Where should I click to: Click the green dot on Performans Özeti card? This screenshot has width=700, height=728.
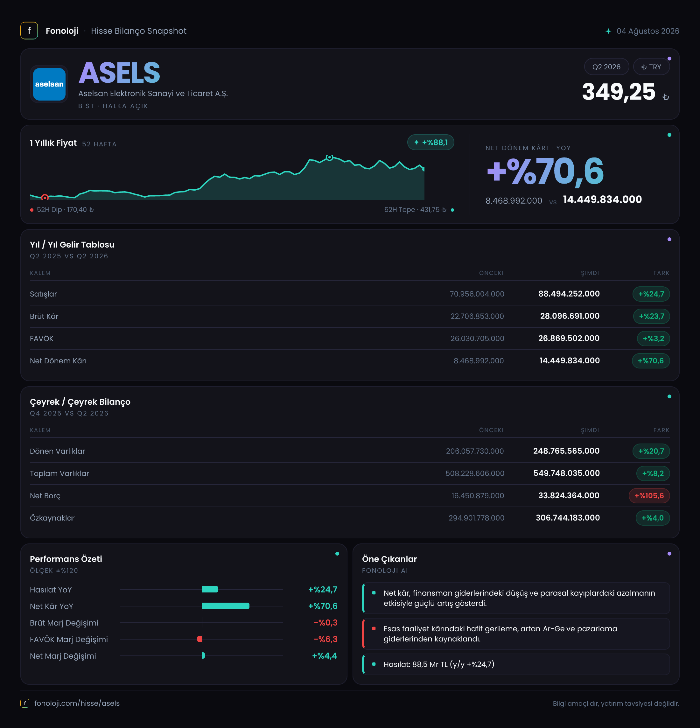337,553
